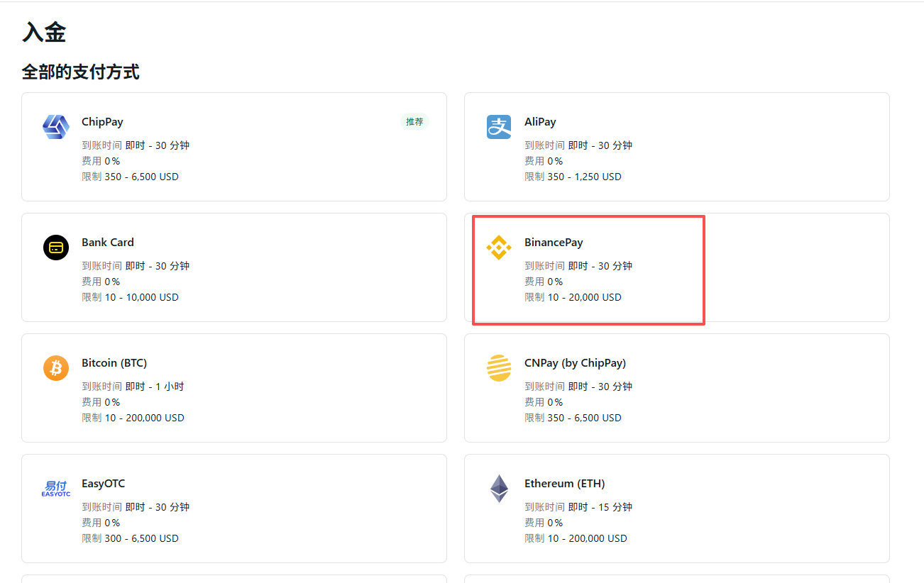Click the ChipPay logo icon

pos(56,127)
